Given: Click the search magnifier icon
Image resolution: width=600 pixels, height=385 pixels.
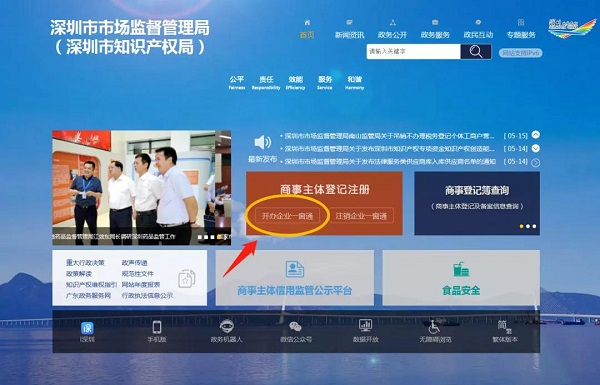Looking at the screenshot, I should [476, 51].
